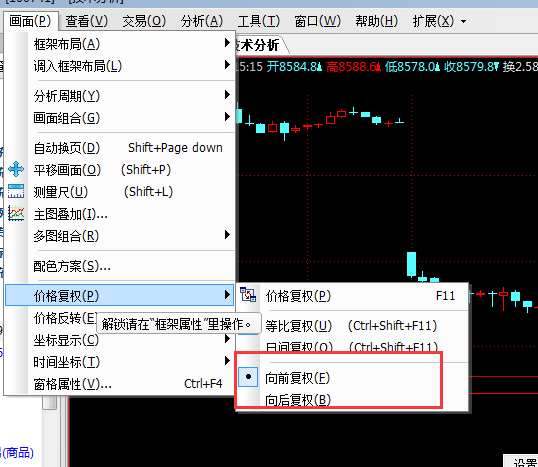538x467 pixels.
Task: Click the price adjustment icon in submenu
Action: click(248, 295)
